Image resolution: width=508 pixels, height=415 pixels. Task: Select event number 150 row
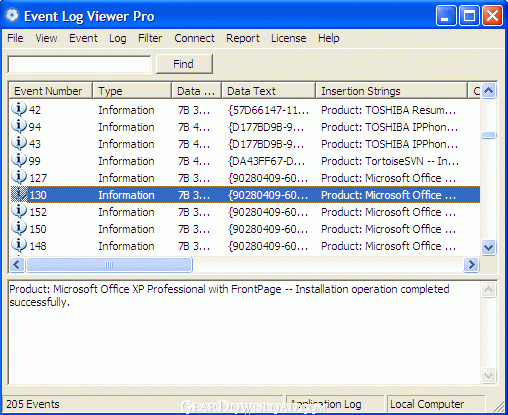point(245,229)
